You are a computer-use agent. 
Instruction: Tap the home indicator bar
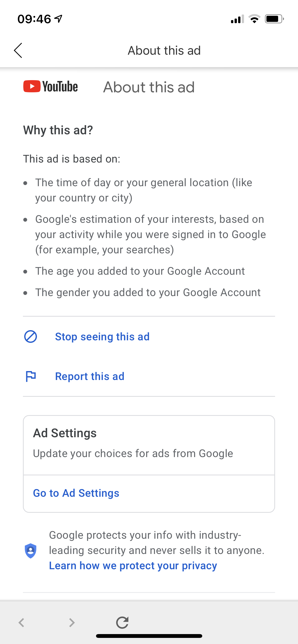(149, 636)
